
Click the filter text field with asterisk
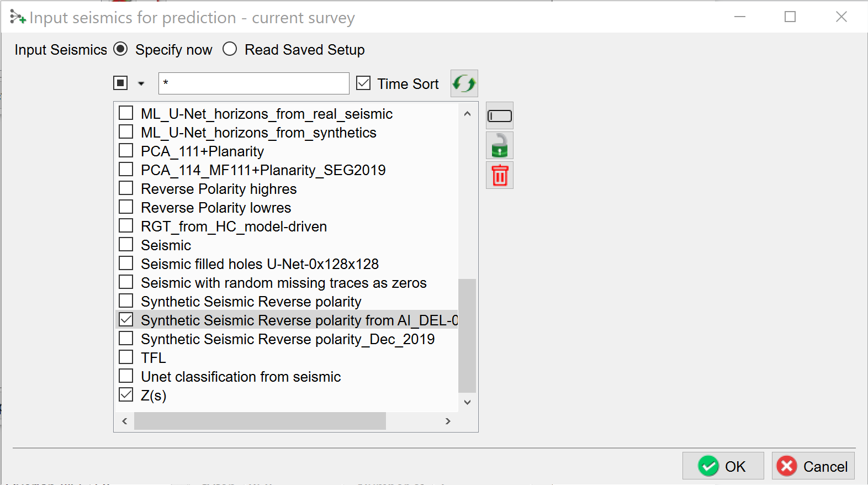point(253,83)
